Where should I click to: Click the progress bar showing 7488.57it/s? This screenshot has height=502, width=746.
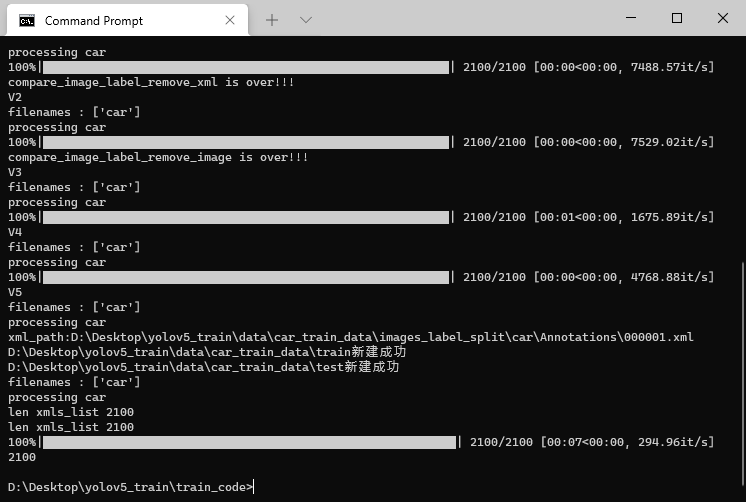[x=245, y=67]
